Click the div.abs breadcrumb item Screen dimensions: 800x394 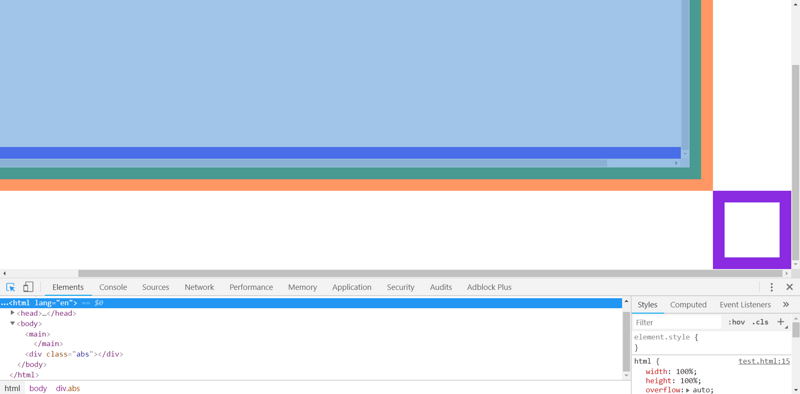[x=68, y=388]
